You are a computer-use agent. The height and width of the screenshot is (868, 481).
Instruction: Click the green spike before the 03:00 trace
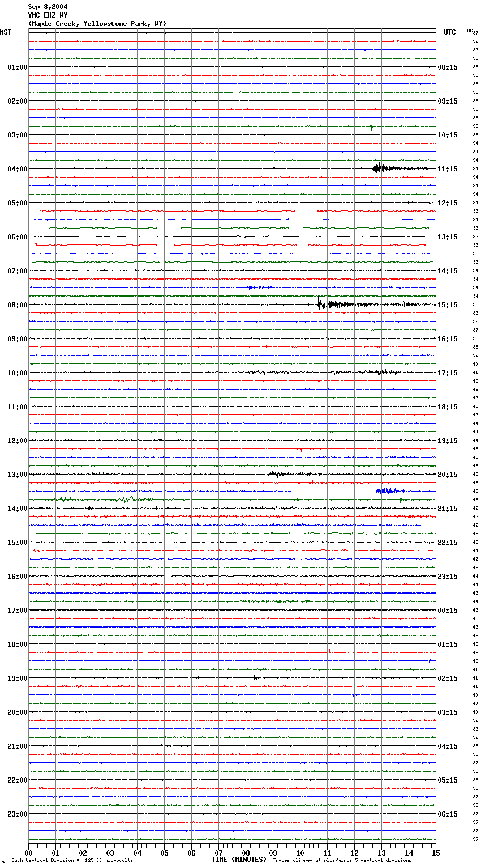tap(371, 127)
